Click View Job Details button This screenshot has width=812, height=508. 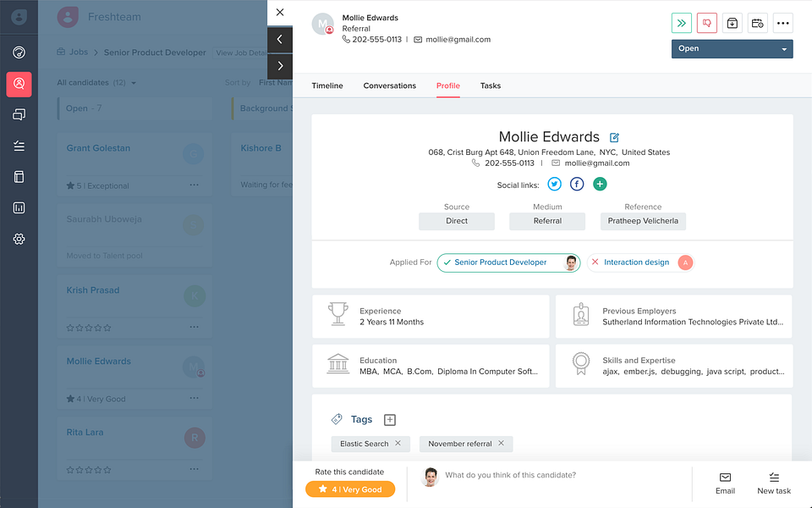(241, 52)
